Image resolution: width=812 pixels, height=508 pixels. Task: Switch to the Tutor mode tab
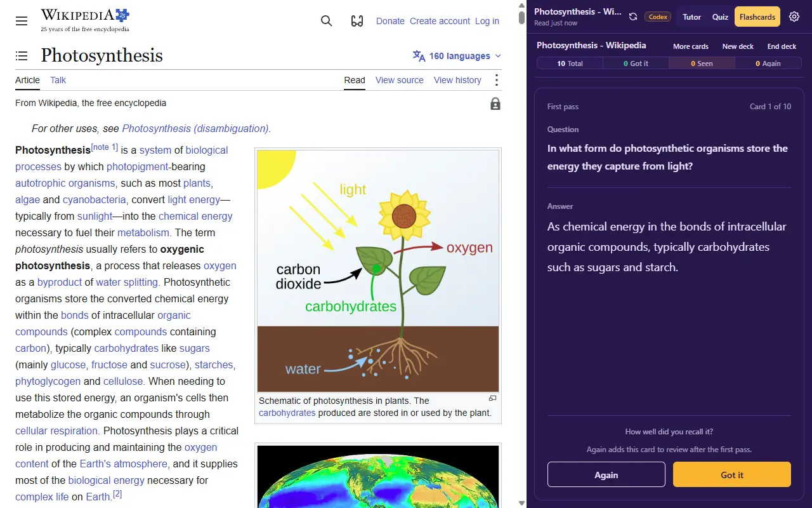(x=692, y=17)
